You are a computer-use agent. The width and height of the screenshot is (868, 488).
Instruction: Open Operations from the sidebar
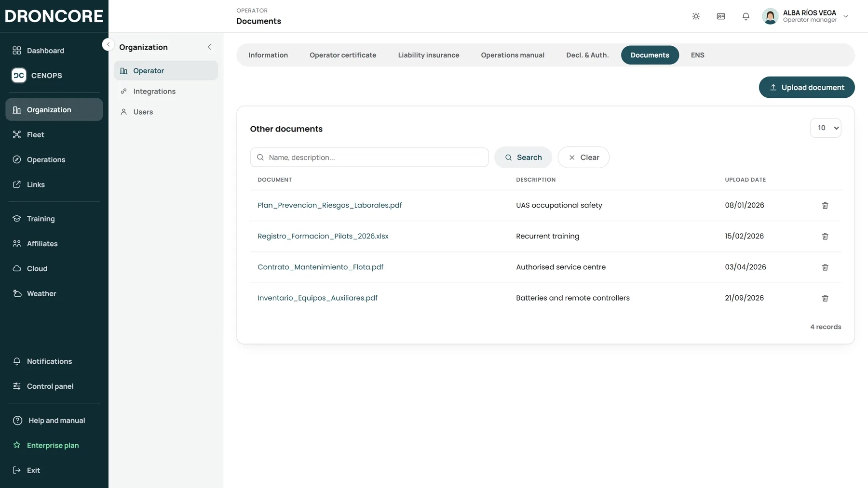pyautogui.click(x=54, y=159)
